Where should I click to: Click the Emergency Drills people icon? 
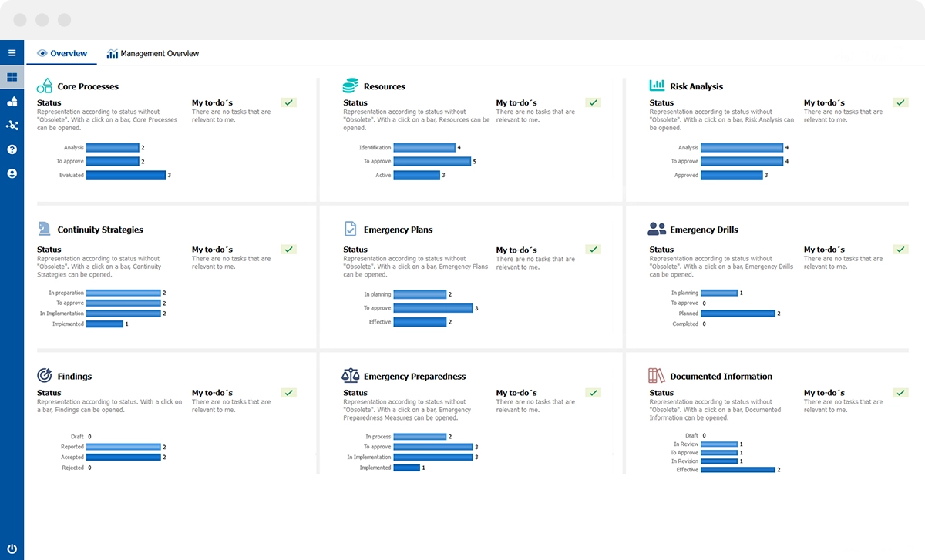[x=657, y=228]
